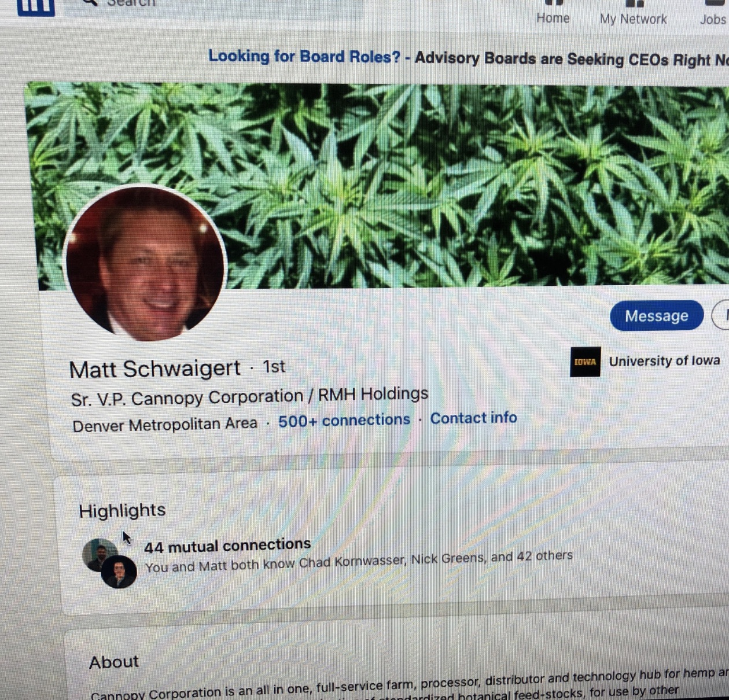Image resolution: width=729 pixels, height=700 pixels.
Task: Open the Home navigation tab
Action: 553,19
